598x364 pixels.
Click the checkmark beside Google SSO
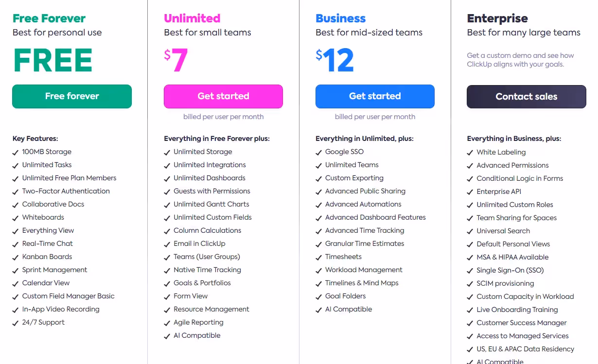(x=318, y=152)
